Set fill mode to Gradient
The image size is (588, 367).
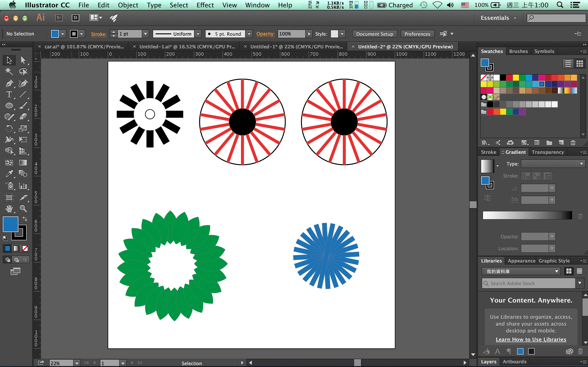(x=16, y=248)
